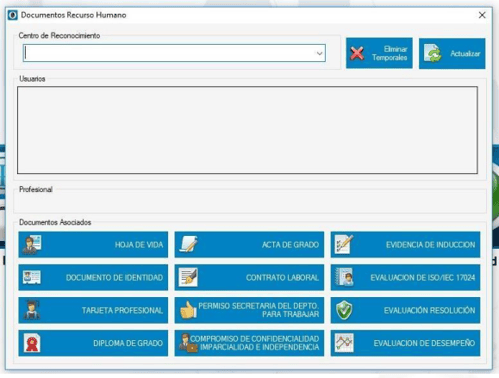Open EVALUACION DE DESEMPEÑO document
The height and width of the screenshot is (378, 499).
coord(405,343)
